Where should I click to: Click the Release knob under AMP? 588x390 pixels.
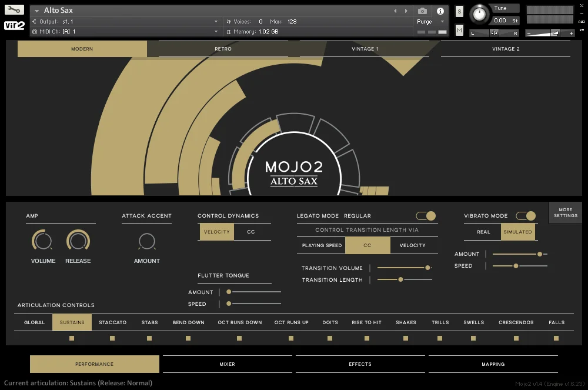click(x=78, y=242)
